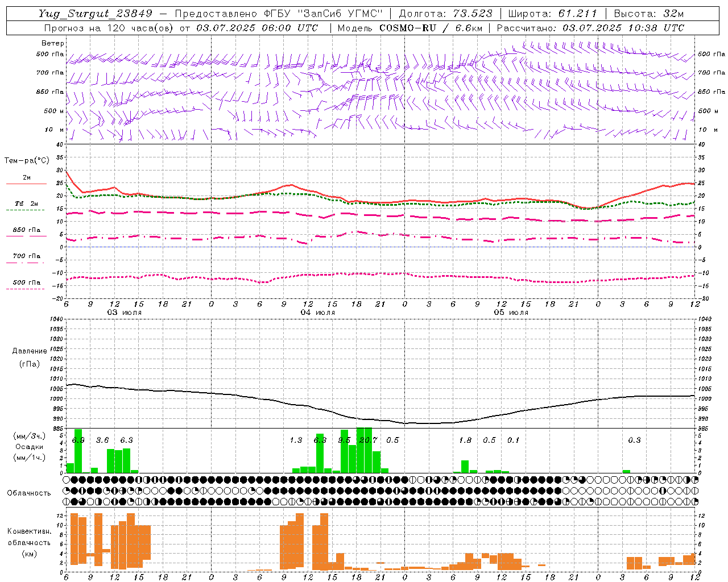Select the date label 05 июля

[511, 313]
